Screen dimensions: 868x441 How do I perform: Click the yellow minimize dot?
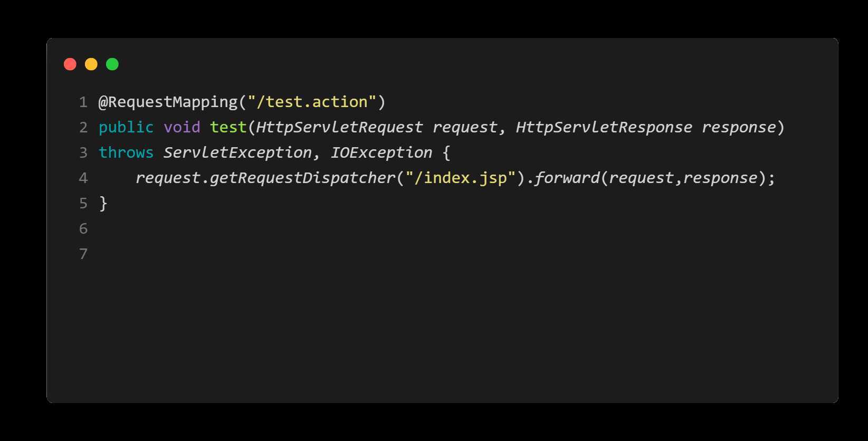click(x=91, y=64)
